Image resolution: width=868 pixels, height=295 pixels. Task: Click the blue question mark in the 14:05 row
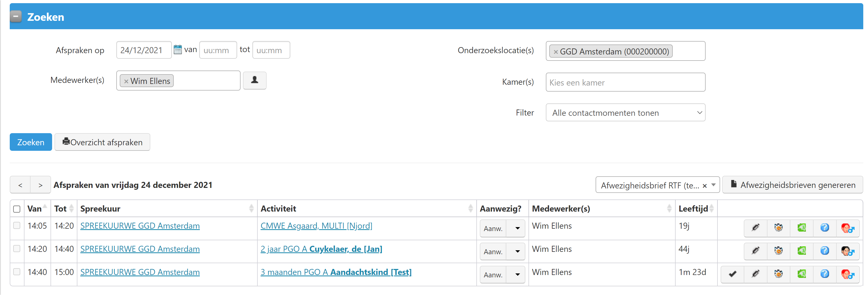click(825, 228)
